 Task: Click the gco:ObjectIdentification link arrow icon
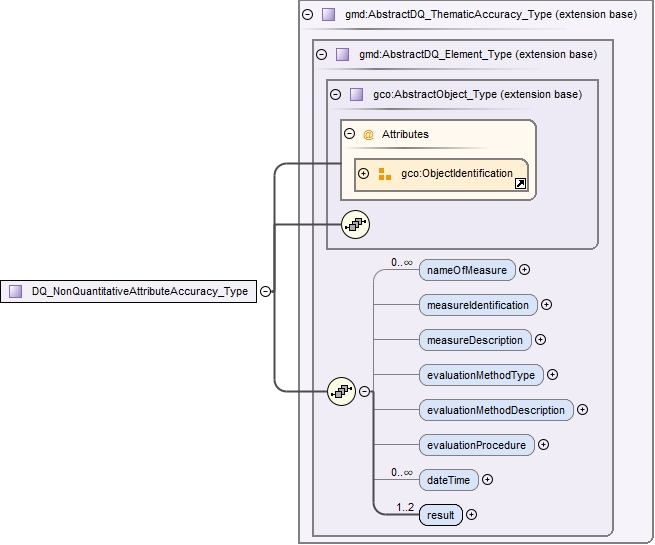(521, 185)
